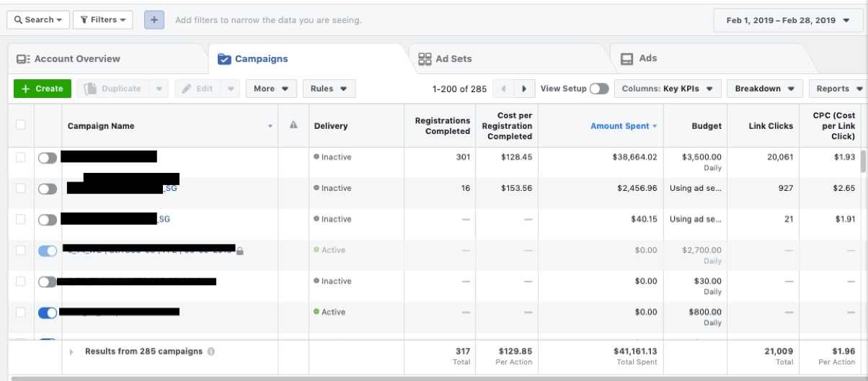Click the 20,061 link clicks value
The height and width of the screenshot is (381, 868).
click(779, 157)
